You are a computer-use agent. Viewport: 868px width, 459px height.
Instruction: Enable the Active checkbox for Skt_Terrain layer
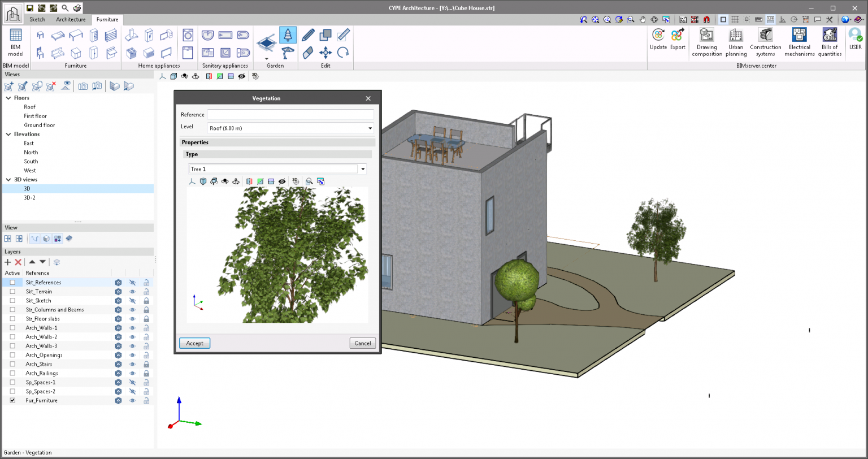[x=13, y=292]
